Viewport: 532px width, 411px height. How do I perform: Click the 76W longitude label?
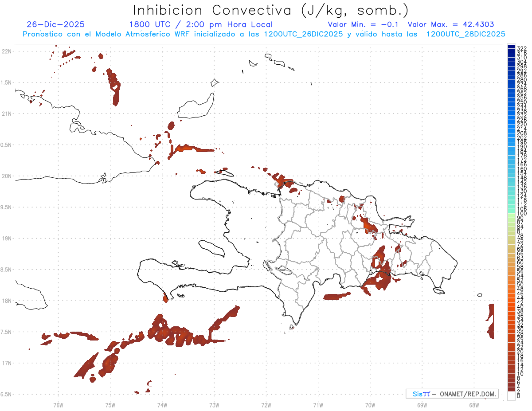point(58,405)
